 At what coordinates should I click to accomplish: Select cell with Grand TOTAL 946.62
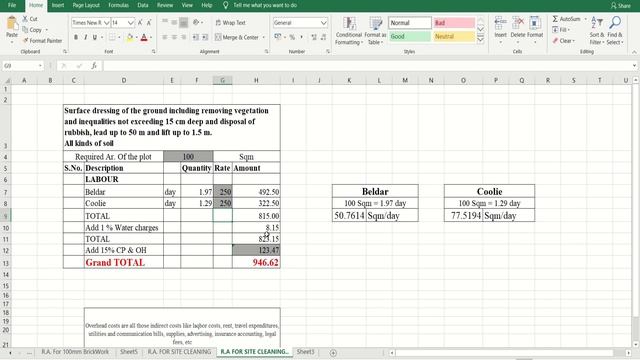click(256, 262)
